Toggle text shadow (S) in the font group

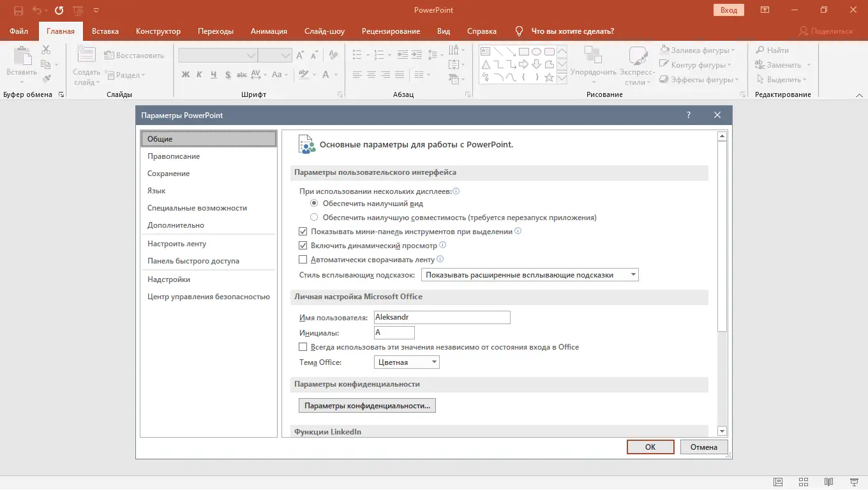[x=227, y=75]
